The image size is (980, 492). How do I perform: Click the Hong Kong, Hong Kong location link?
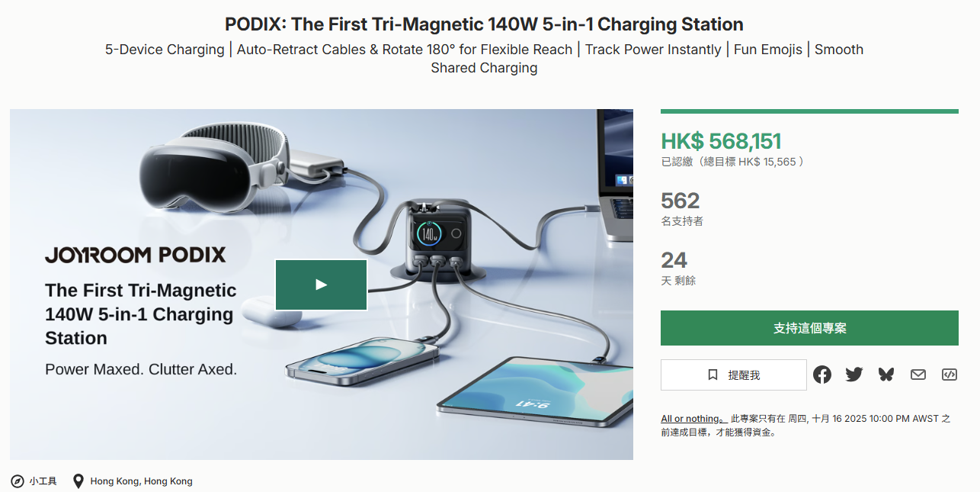tap(141, 481)
